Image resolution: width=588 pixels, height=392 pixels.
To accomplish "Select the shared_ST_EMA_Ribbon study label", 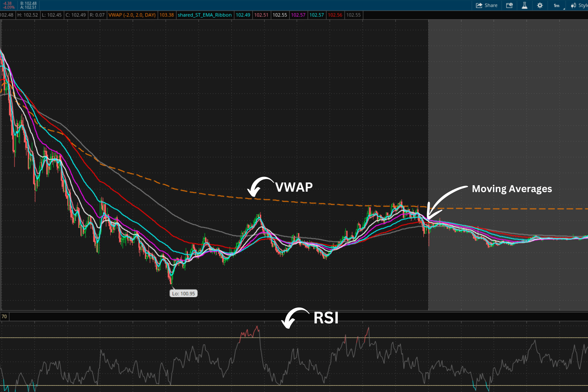I will tap(204, 15).
